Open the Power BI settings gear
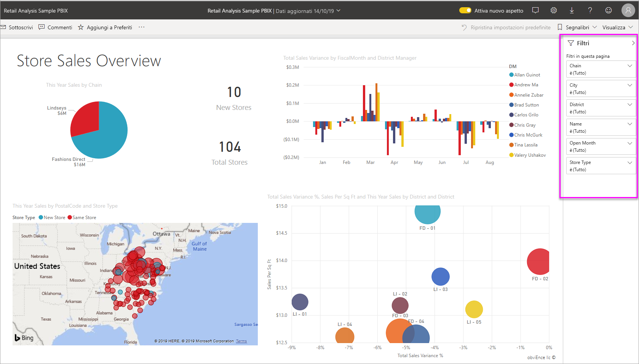Screen dimensions: 639x364 click(x=553, y=10)
